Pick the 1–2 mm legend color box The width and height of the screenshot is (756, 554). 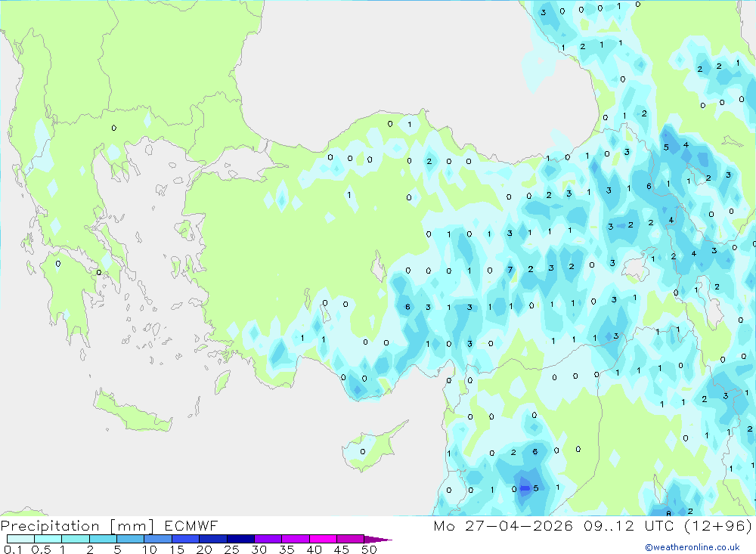click(76, 539)
